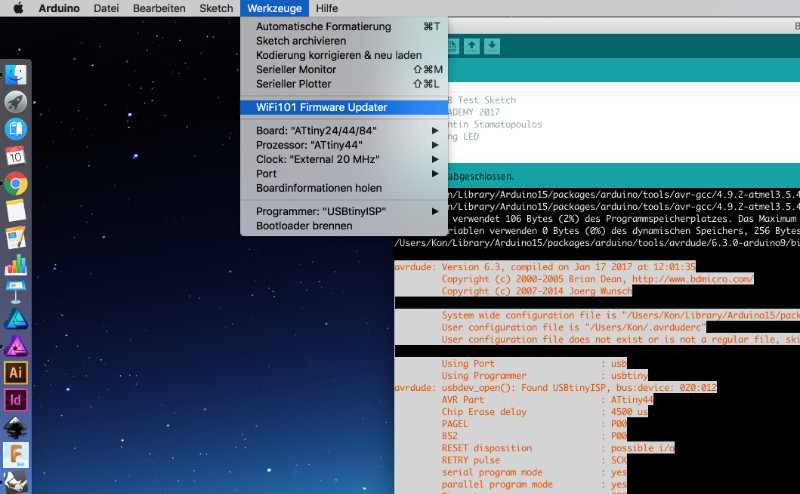
Task: Open Serieller Plotter
Action: click(344, 84)
